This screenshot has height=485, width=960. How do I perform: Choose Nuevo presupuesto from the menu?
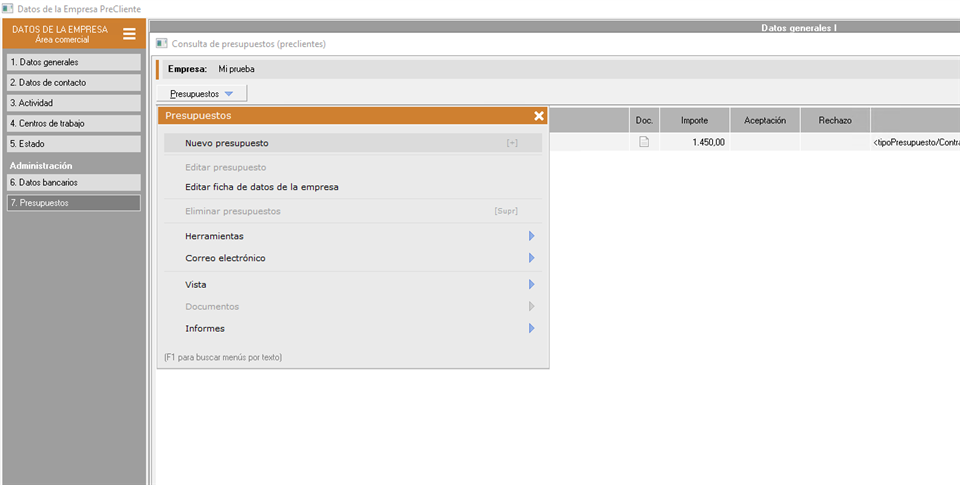click(353, 143)
